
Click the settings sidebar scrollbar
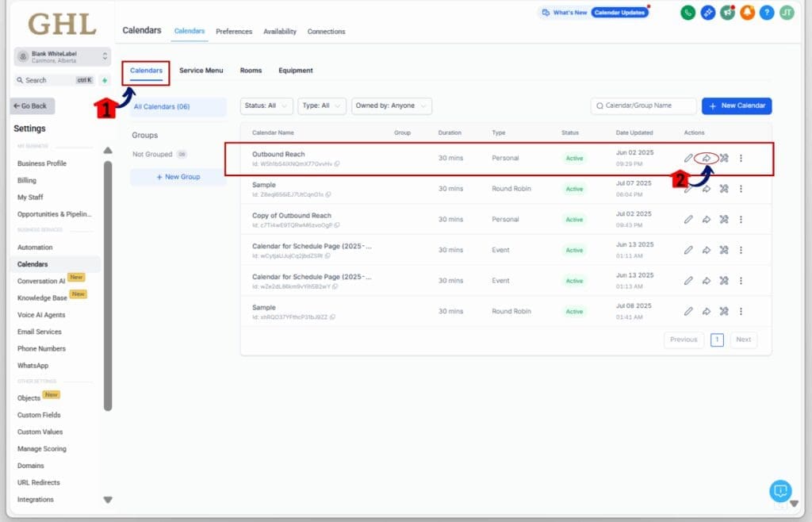[108, 286]
